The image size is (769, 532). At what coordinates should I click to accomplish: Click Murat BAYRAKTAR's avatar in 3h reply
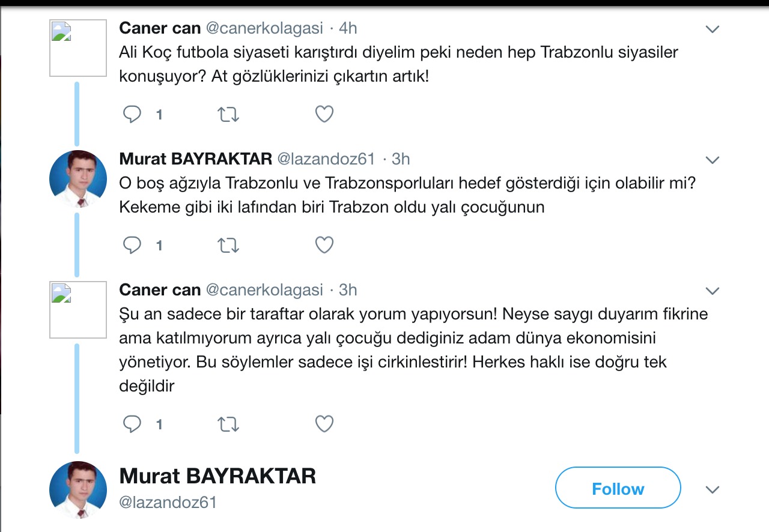(78, 179)
